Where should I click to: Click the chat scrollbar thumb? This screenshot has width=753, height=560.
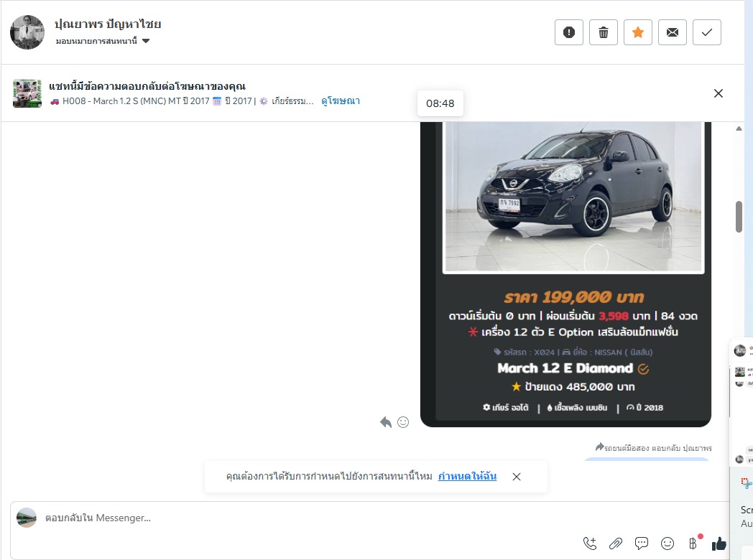[739, 217]
